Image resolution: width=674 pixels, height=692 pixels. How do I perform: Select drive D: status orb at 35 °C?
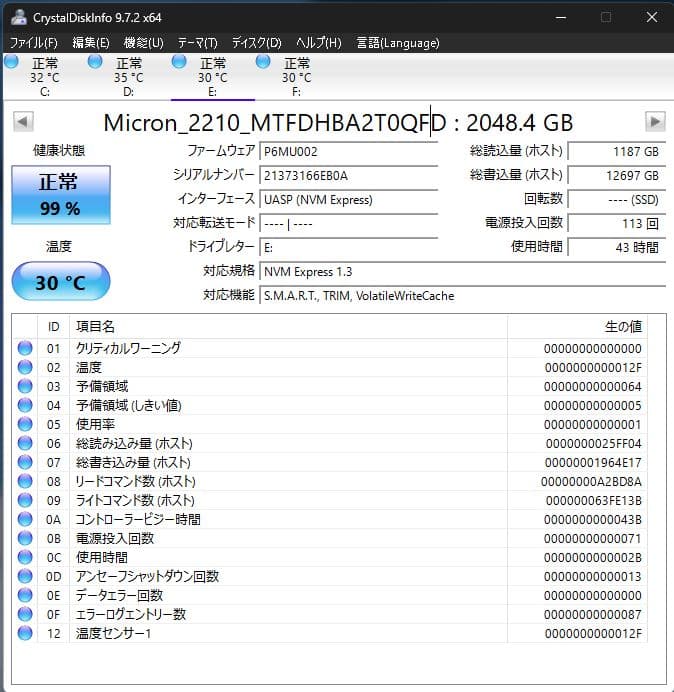click(95, 62)
